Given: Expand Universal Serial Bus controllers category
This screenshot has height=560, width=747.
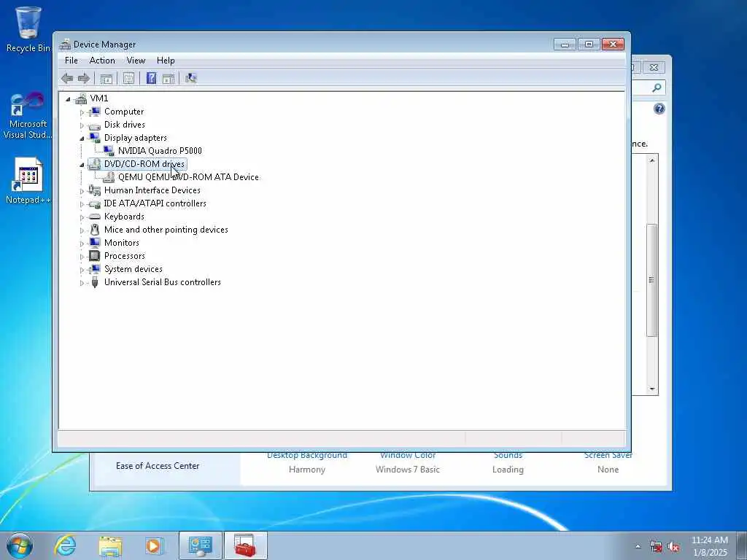Looking at the screenshot, I should click(x=82, y=284).
